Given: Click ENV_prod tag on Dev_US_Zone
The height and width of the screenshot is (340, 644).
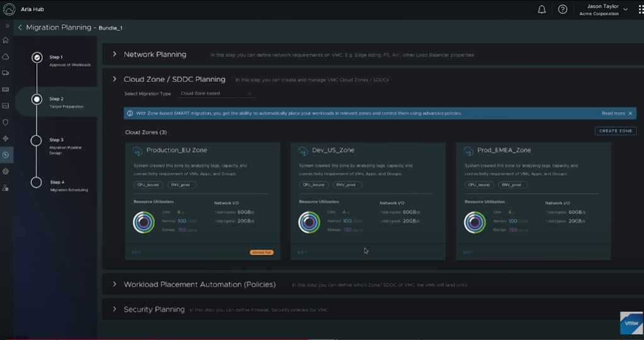Looking at the screenshot, I should (347, 185).
